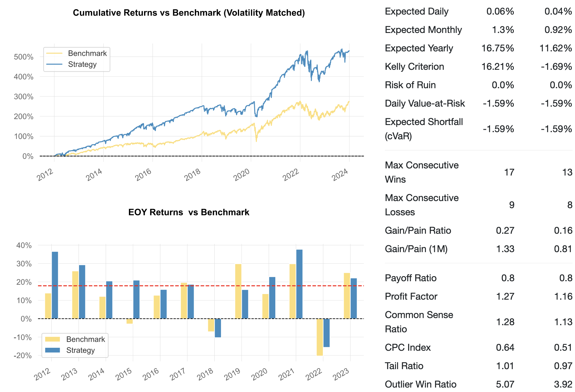
Task: Click the 2019 yellow Benchmark bar
Action: 238,291
